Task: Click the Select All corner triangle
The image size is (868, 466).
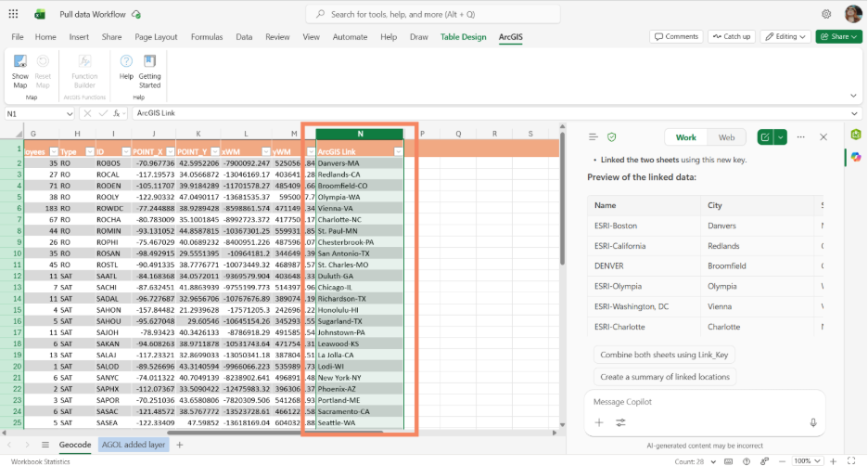Action: (19, 134)
